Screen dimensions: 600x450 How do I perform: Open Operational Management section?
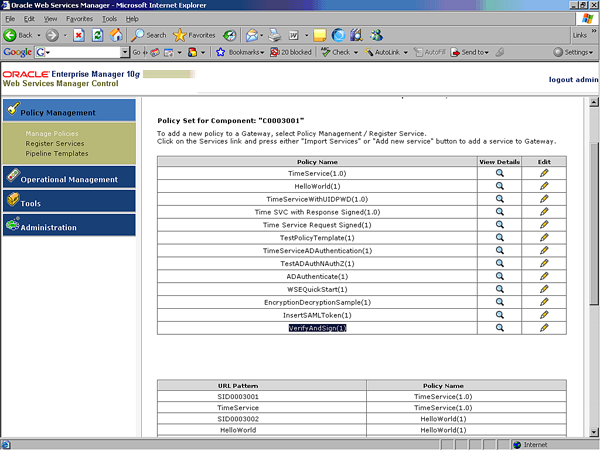click(x=69, y=177)
